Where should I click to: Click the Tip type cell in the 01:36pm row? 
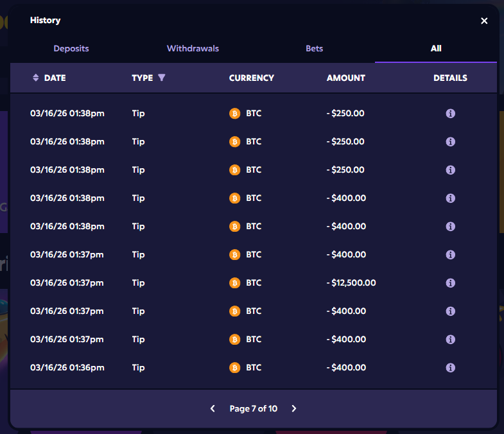pyautogui.click(x=138, y=367)
